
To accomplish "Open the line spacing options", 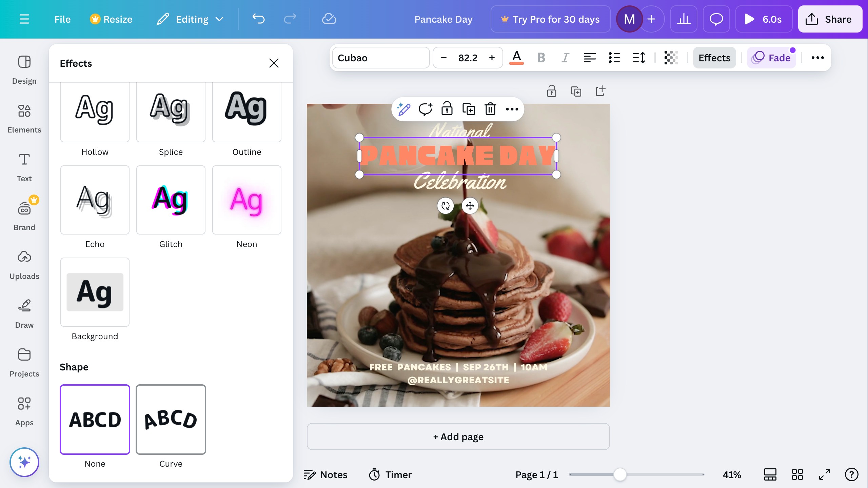I will pyautogui.click(x=639, y=58).
